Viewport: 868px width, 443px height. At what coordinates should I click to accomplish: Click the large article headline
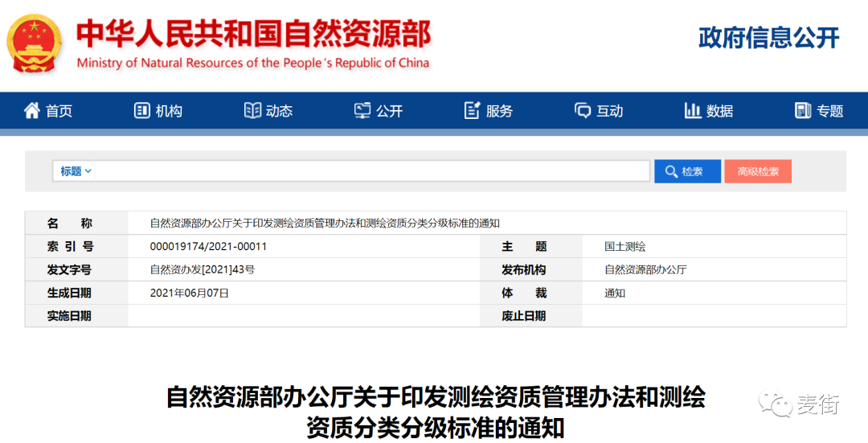[436, 412]
